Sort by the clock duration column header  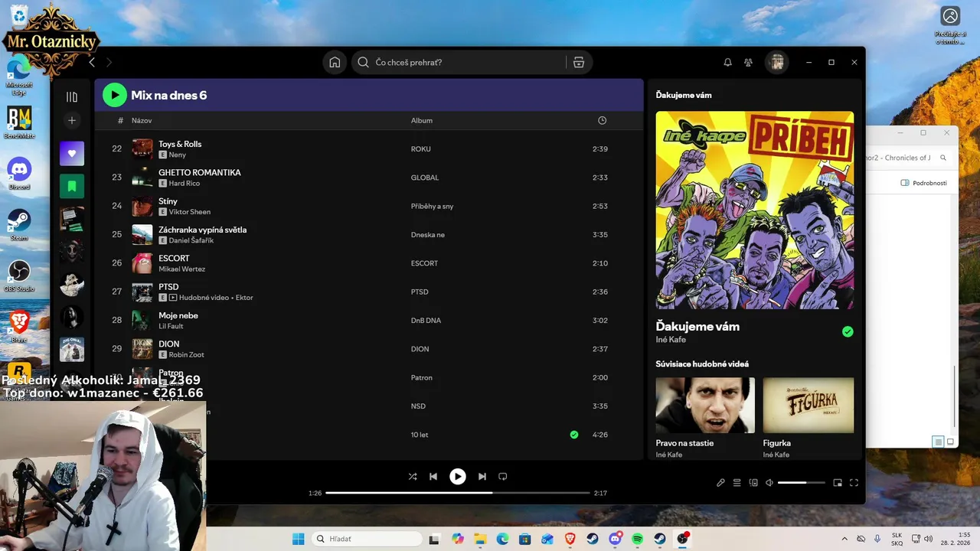pyautogui.click(x=602, y=120)
